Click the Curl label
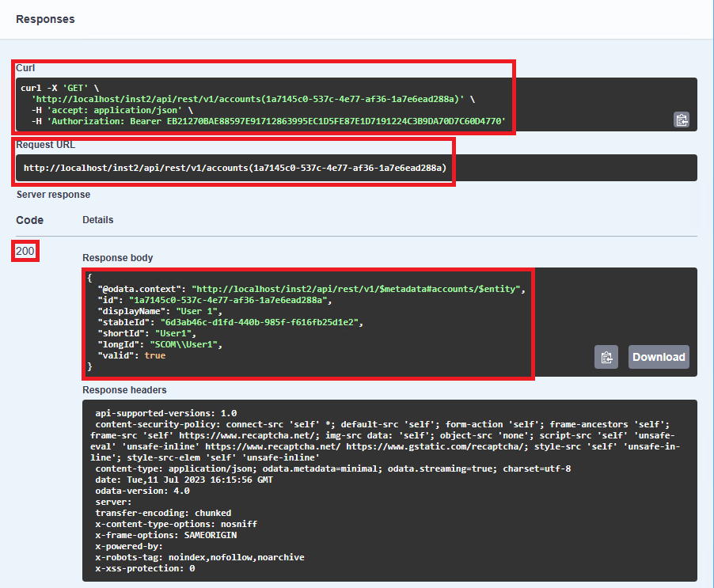This screenshot has width=714, height=588. tap(25, 68)
